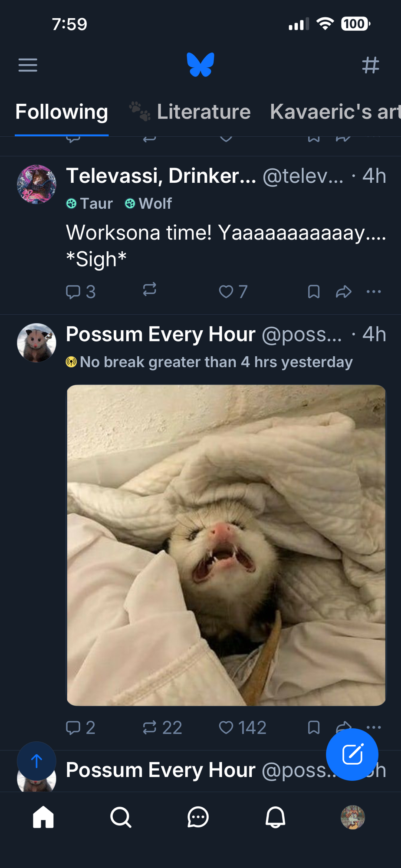Open the feeds hashtag icon

click(370, 66)
